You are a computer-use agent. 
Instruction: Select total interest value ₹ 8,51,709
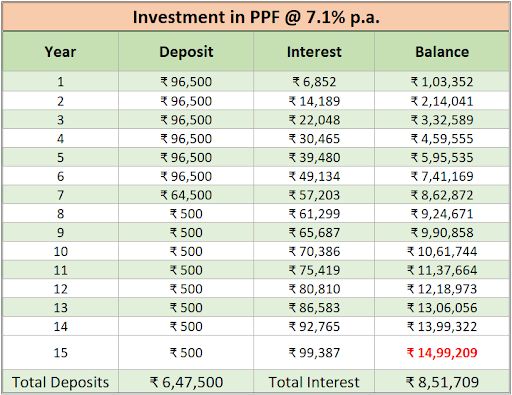coord(442,382)
